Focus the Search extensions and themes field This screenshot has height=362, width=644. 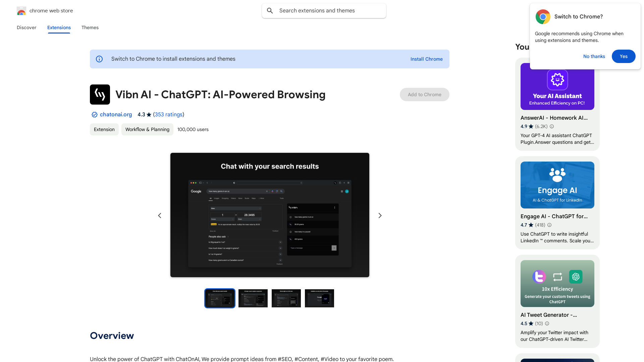324,11
